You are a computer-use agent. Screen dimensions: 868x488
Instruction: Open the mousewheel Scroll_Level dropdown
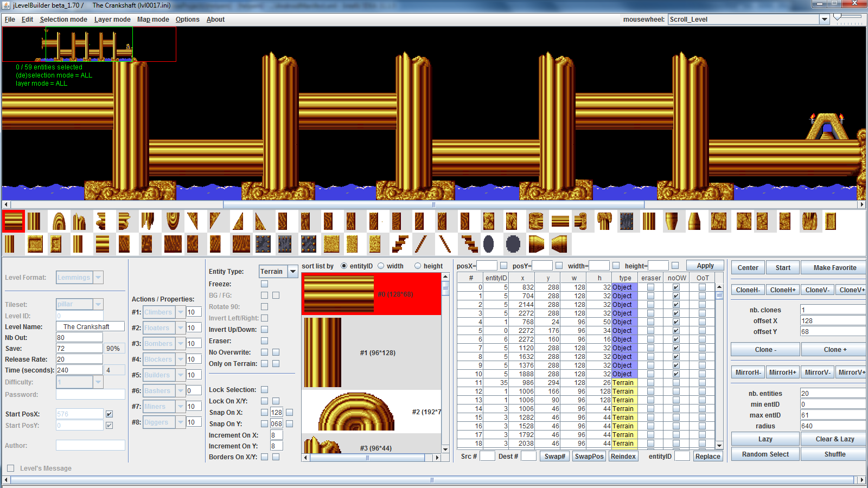point(825,19)
